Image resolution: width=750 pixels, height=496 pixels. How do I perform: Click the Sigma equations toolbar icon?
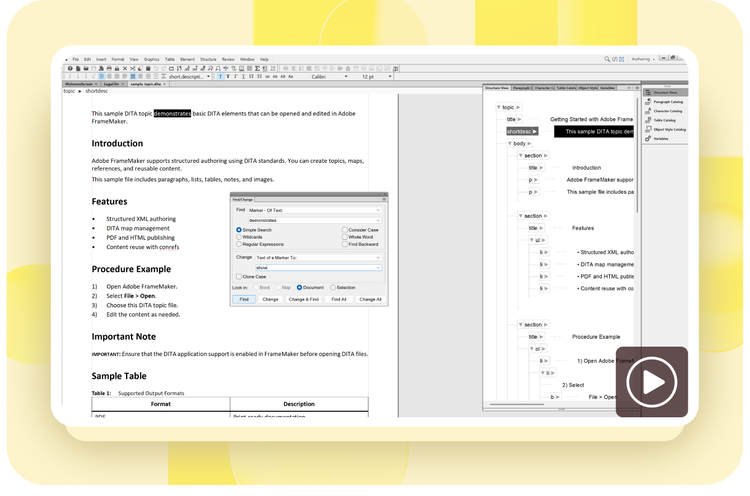(x=257, y=68)
